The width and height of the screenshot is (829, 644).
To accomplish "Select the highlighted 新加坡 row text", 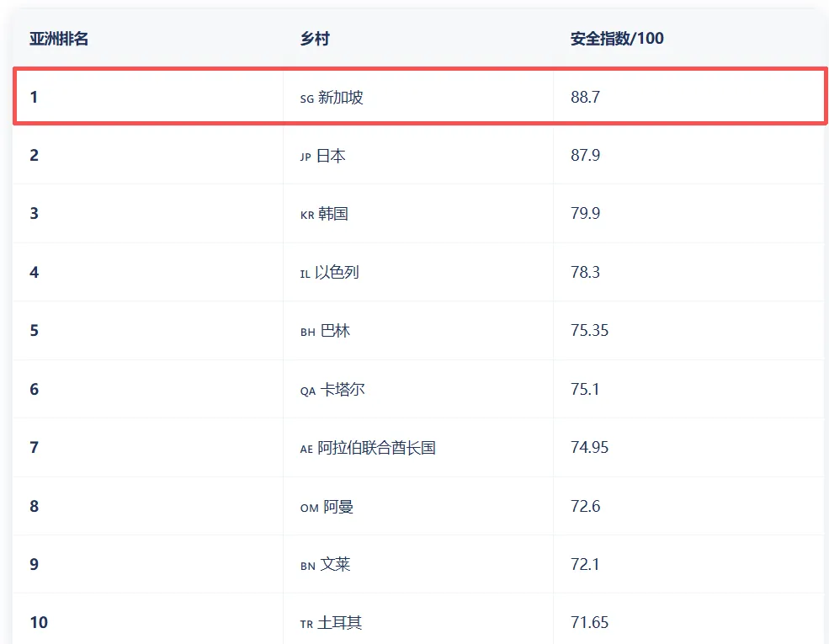I will [341, 98].
